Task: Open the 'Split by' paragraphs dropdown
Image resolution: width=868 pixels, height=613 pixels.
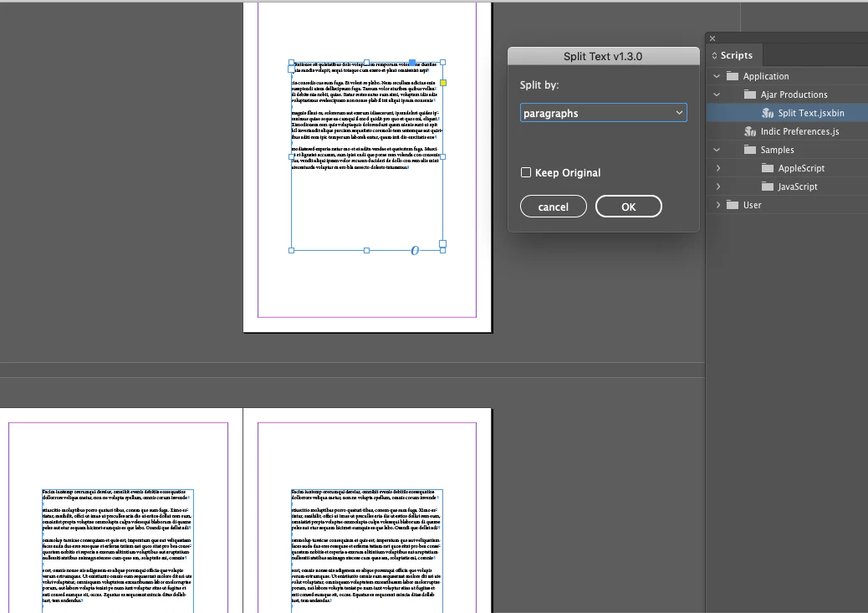Action: (x=604, y=113)
